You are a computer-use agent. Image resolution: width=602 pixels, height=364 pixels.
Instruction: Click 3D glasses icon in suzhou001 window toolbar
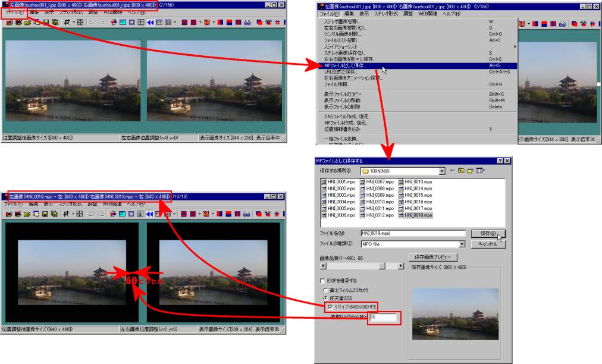(x=247, y=22)
